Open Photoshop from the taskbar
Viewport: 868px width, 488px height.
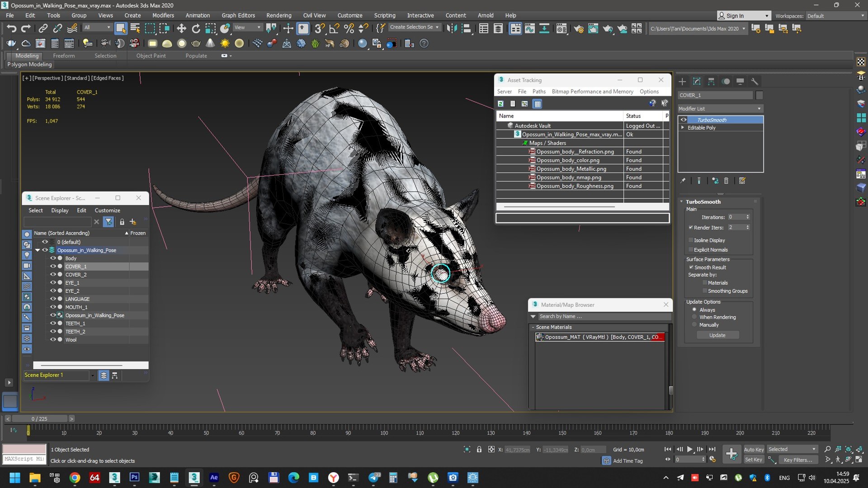(134, 478)
